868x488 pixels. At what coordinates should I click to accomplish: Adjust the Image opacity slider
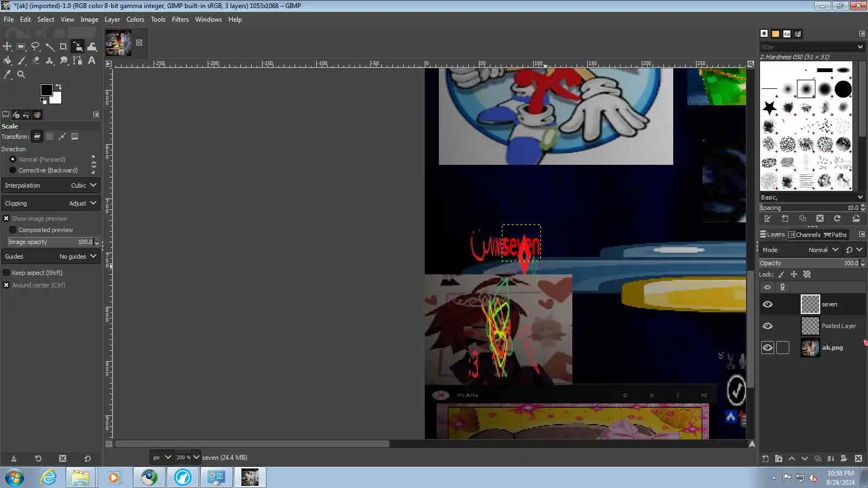coord(50,242)
